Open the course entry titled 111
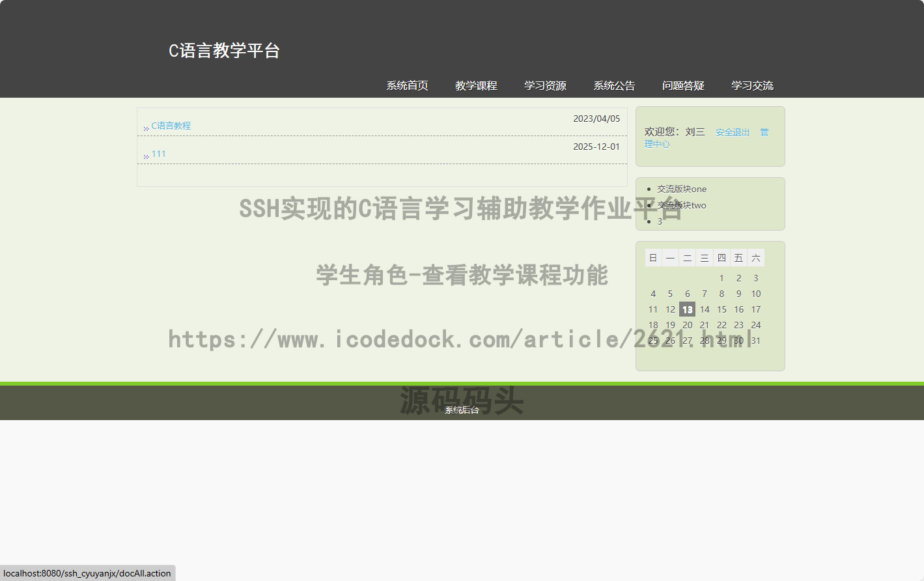This screenshot has width=924, height=581. click(x=159, y=154)
